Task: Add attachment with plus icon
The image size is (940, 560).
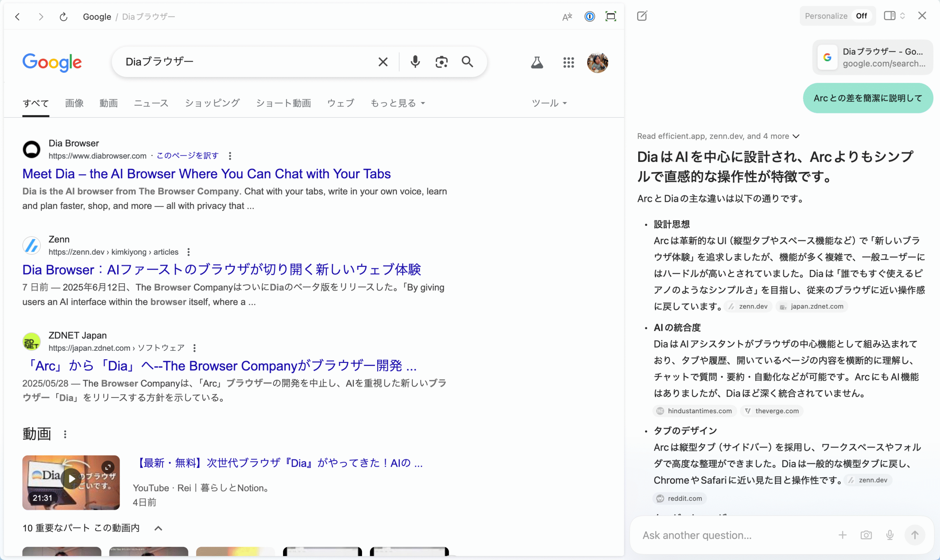Action: pyautogui.click(x=842, y=535)
